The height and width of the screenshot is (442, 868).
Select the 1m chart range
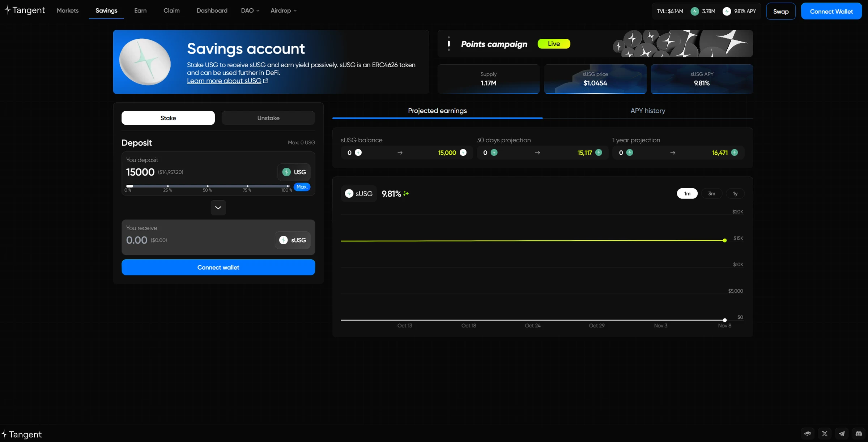tap(687, 194)
